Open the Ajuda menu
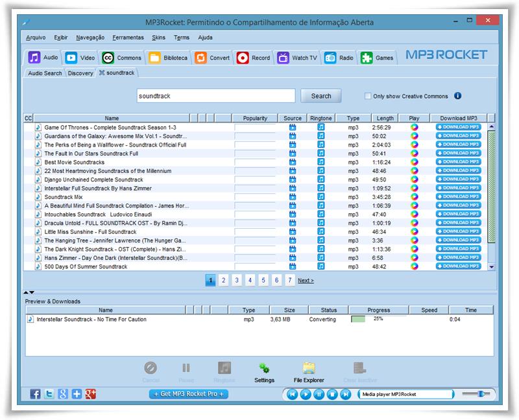519x420 pixels. coord(205,38)
